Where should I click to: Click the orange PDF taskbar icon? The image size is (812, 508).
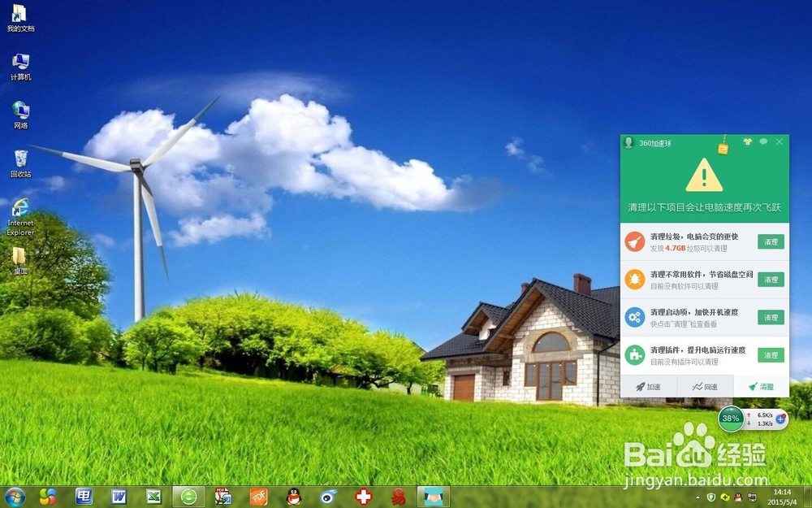(258, 497)
